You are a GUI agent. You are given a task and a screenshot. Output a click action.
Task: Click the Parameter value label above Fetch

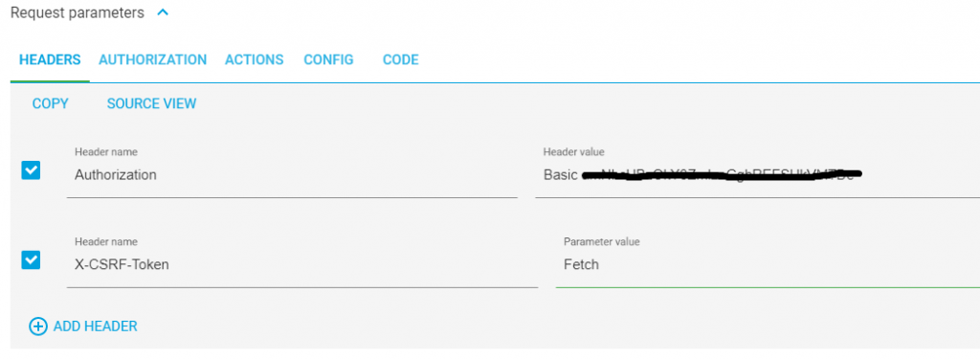point(602,242)
